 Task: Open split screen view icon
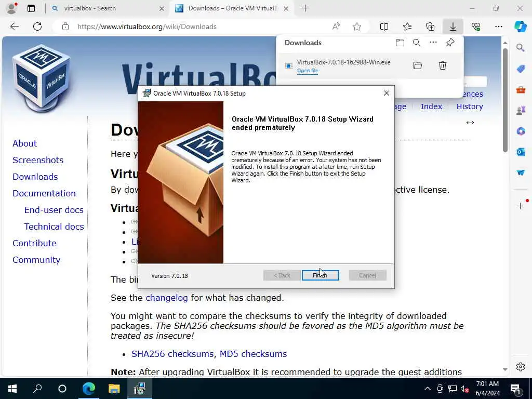point(384,26)
